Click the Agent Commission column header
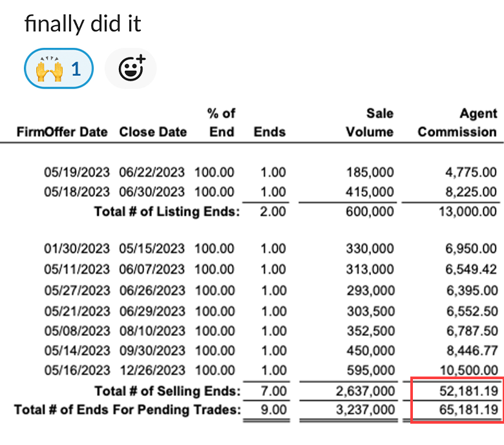Screen dimensions: 504x445 pos(457,123)
